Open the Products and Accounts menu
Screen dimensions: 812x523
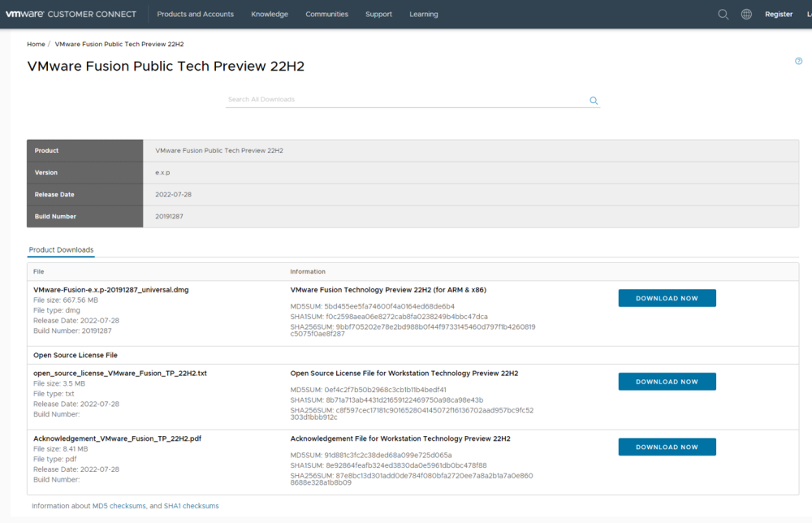195,14
